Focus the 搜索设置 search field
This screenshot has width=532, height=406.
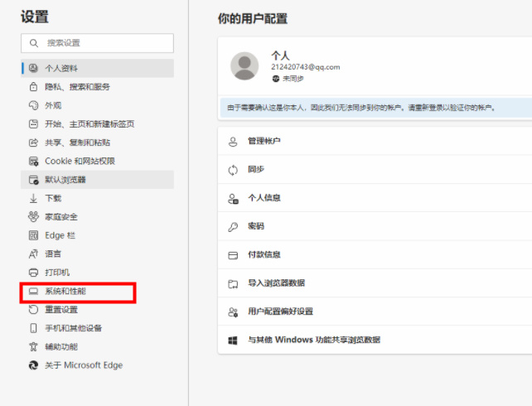(x=98, y=43)
